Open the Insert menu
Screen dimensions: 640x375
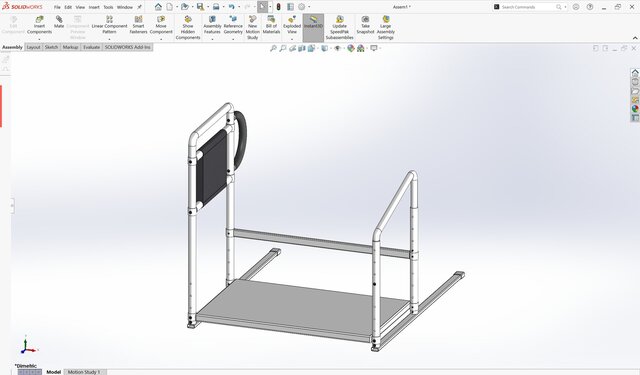coord(94,7)
